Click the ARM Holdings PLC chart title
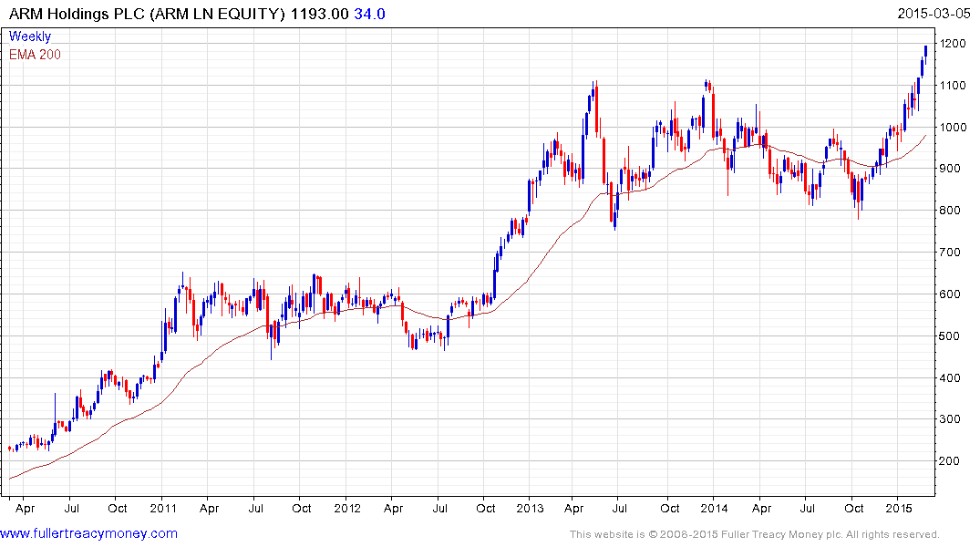 [147, 14]
